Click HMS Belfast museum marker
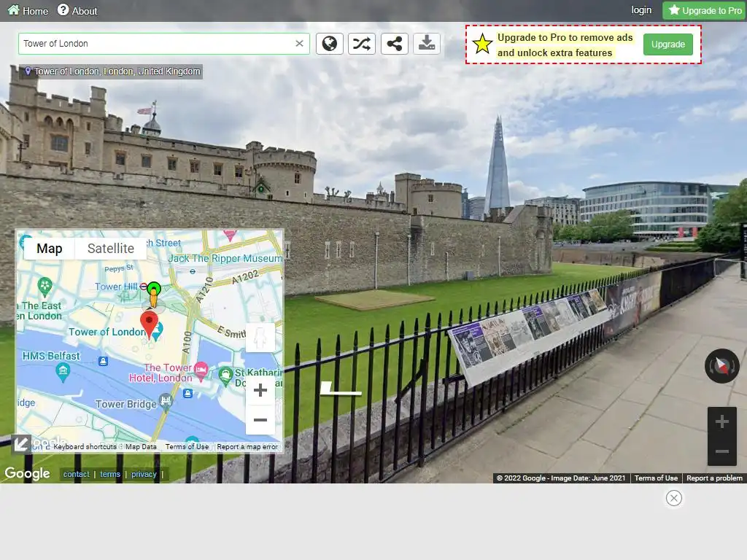Screen dimensions: 747x560 [x=63, y=373]
